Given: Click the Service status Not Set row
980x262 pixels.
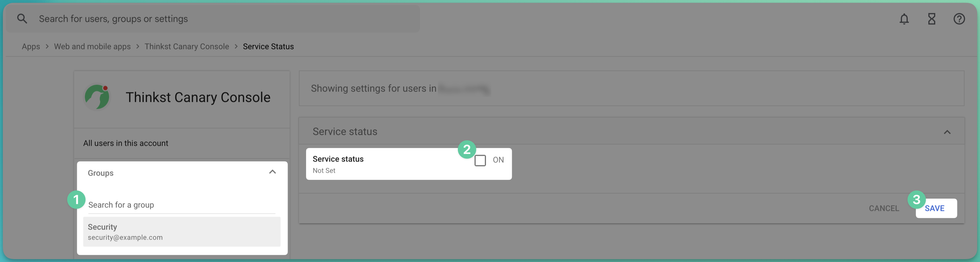Looking at the screenshot, I should [409, 164].
